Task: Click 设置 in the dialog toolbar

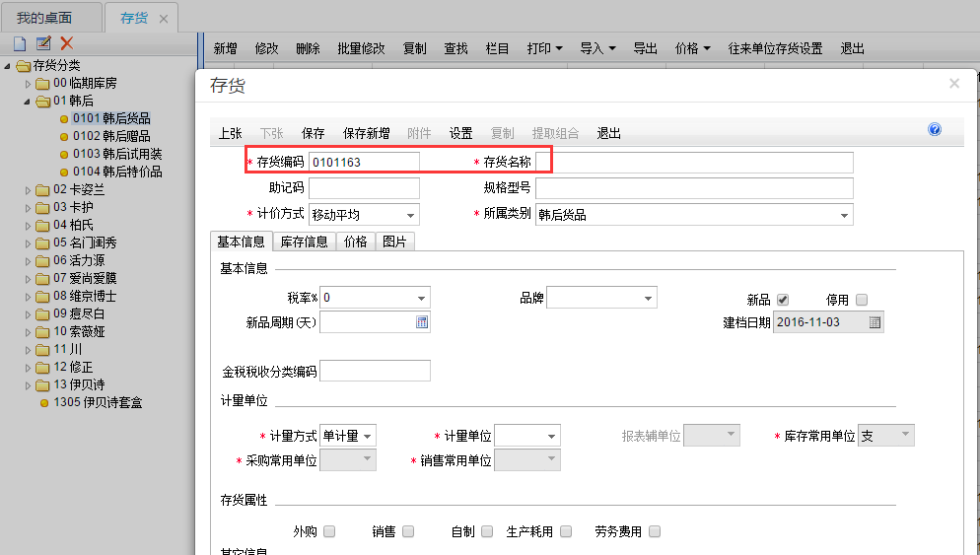Action: (x=460, y=133)
